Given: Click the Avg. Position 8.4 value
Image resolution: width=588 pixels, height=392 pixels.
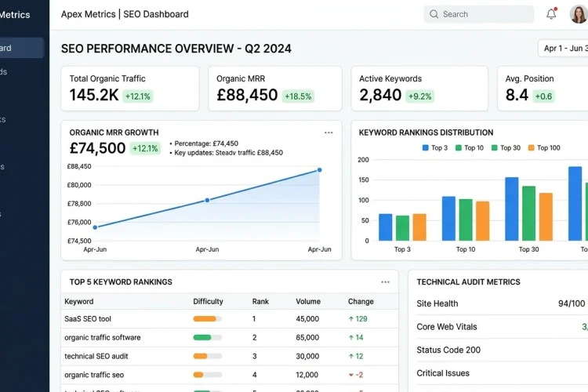Looking at the screenshot, I should click(x=517, y=95).
